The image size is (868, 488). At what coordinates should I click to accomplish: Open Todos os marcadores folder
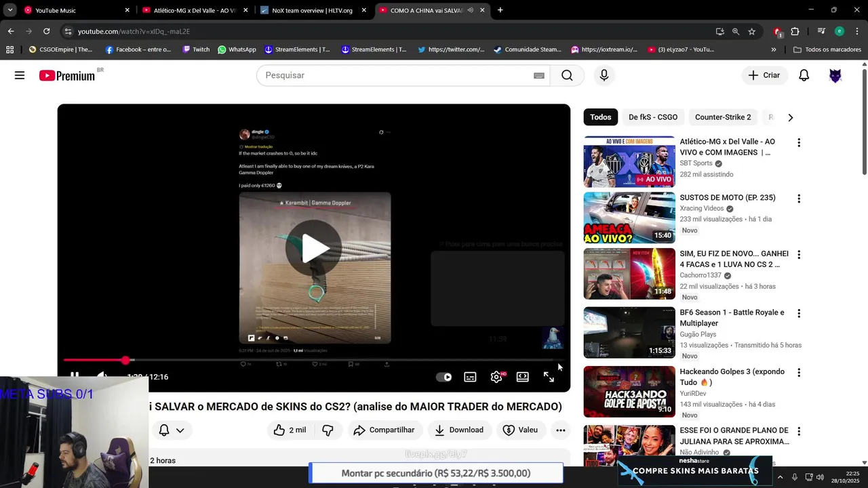pos(827,49)
